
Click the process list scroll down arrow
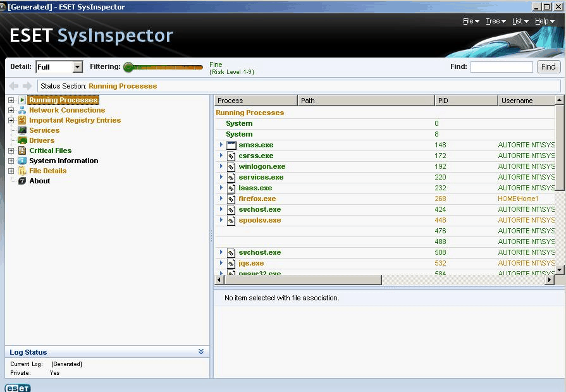(559, 269)
